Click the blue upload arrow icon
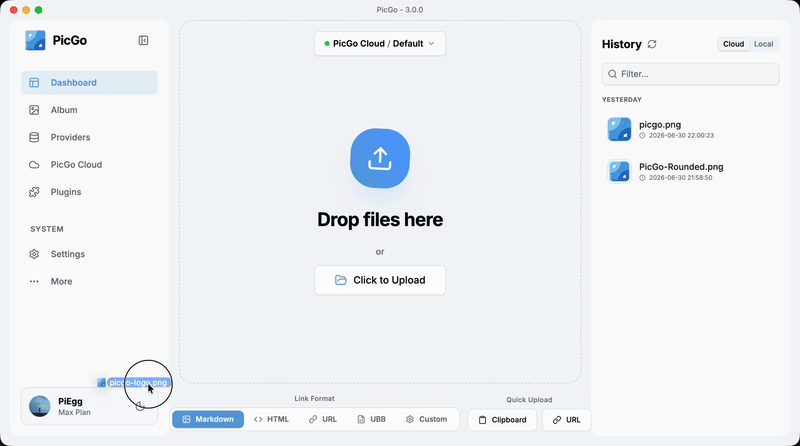Image resolution: width=800 pixels, height=446 pixels. tap(380, 158)
